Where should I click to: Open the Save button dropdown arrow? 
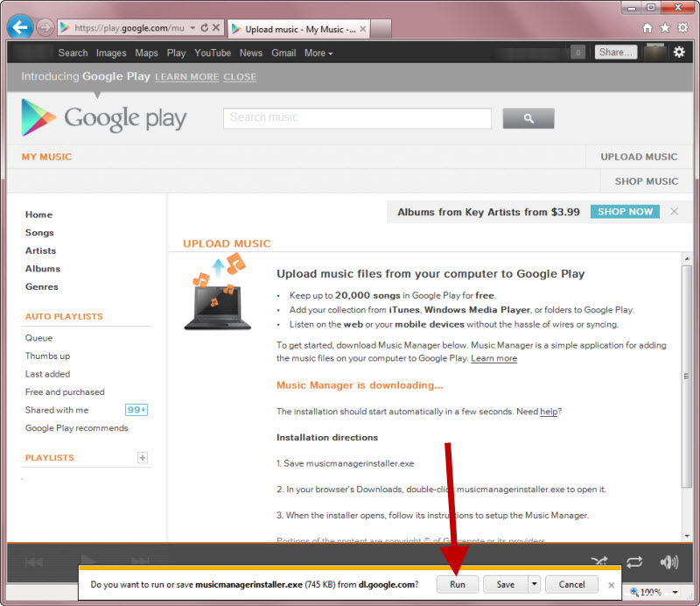(x=534, y=584)
